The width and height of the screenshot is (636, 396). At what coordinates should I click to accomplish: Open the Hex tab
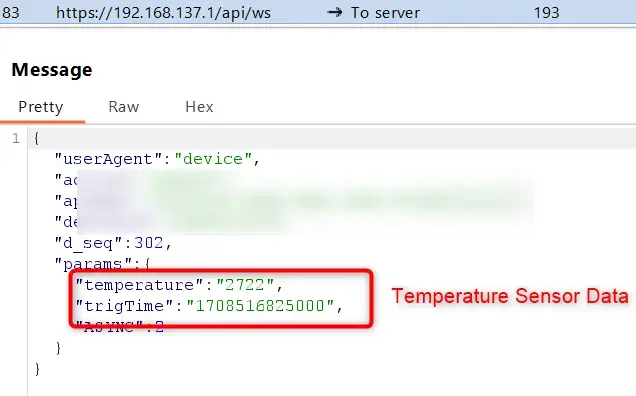pos(199,107)
